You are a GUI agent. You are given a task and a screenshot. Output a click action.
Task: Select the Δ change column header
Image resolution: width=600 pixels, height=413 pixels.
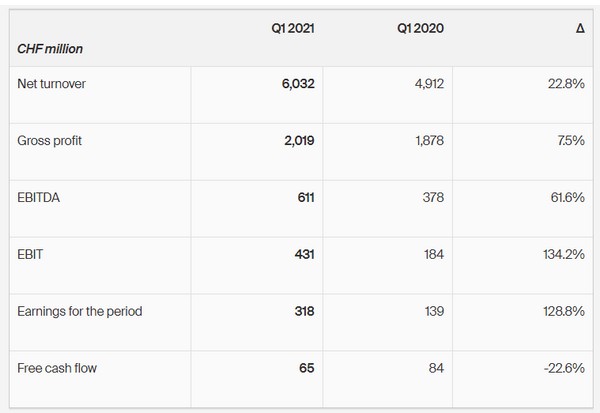click(580, 28)
